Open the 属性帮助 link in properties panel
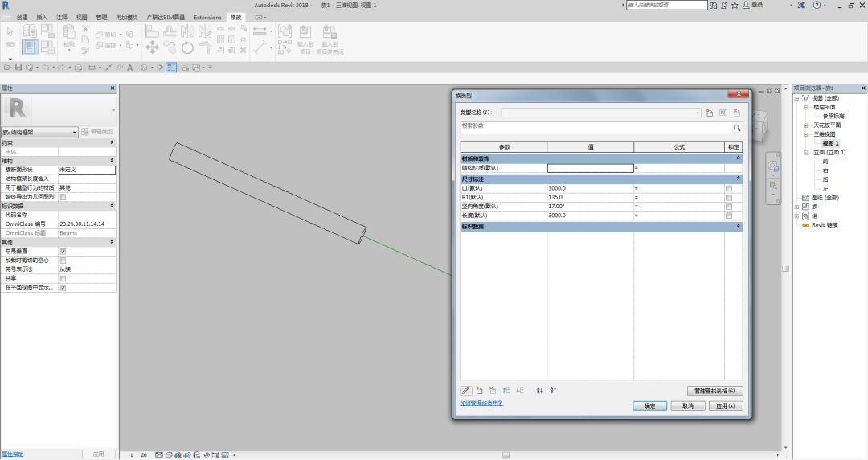Viewport: 868px width, 460px height. (13, 454)
